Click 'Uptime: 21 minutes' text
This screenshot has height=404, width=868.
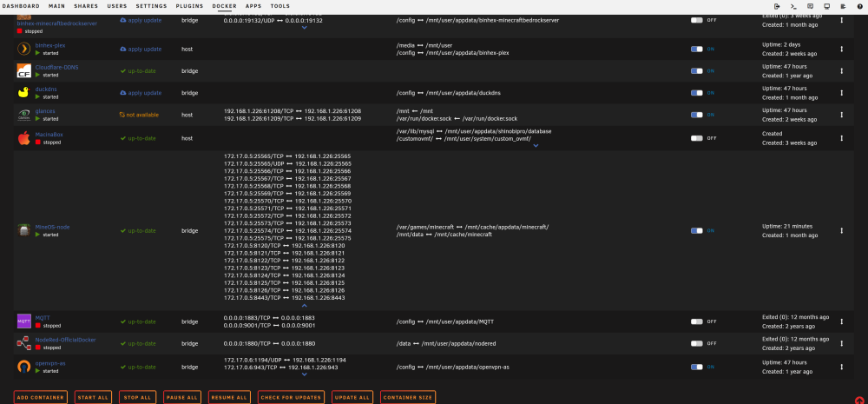pos(787,226)
